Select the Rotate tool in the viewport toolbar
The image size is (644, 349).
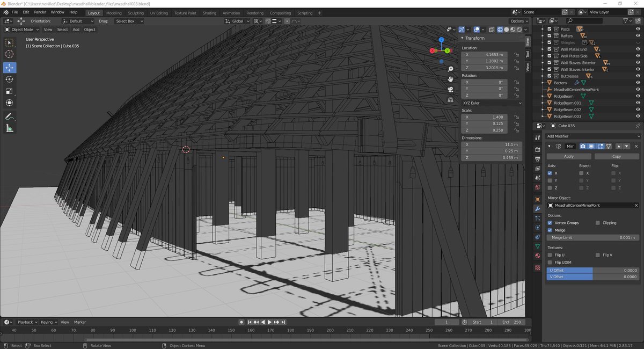(9, 79)
